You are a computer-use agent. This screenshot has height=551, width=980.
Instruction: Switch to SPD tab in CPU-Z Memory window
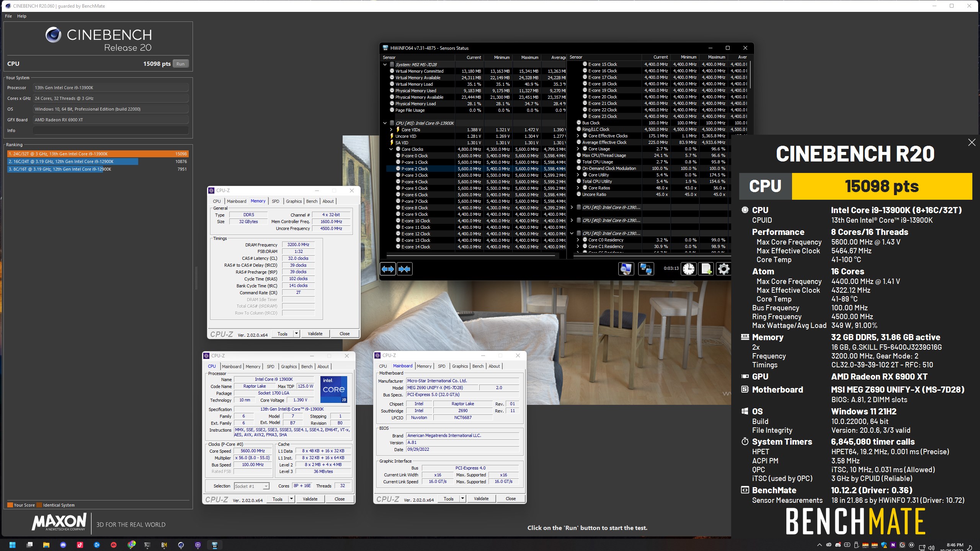(276, 201)
